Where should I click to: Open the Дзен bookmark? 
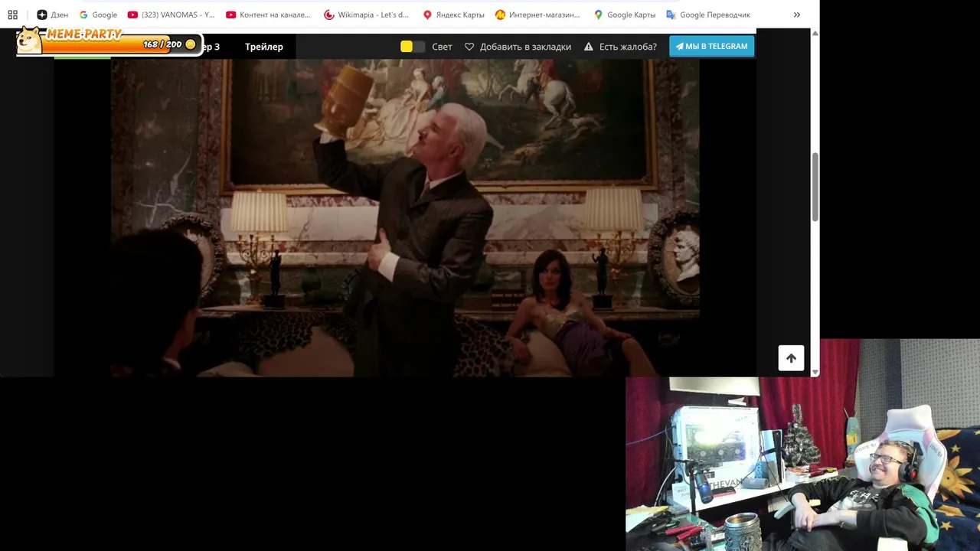coord(53,15)
